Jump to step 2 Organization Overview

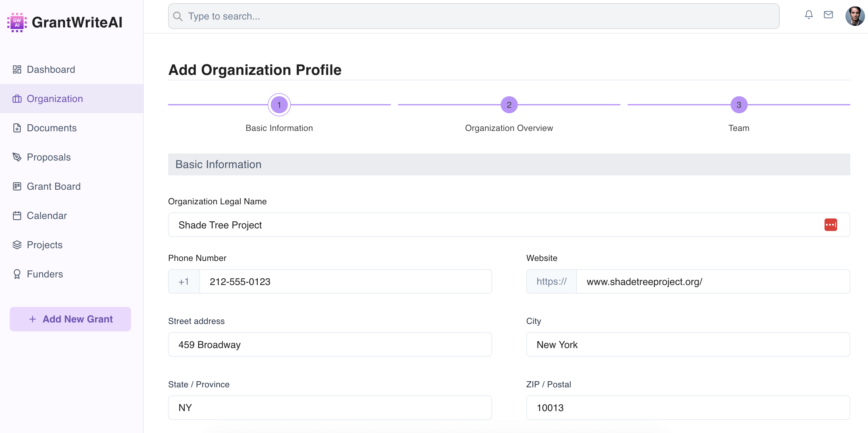[x=509, y=105]
